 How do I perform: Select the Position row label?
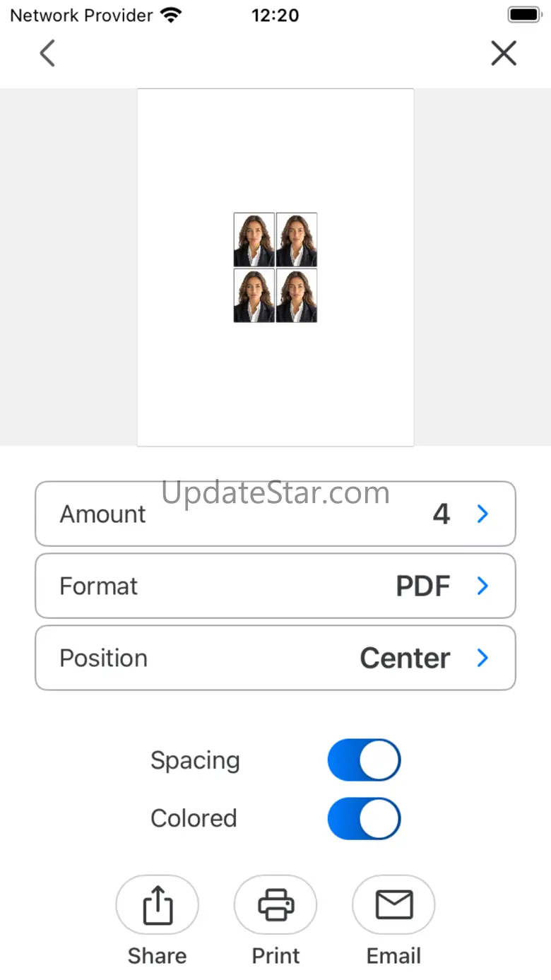(x=104, y=658)
